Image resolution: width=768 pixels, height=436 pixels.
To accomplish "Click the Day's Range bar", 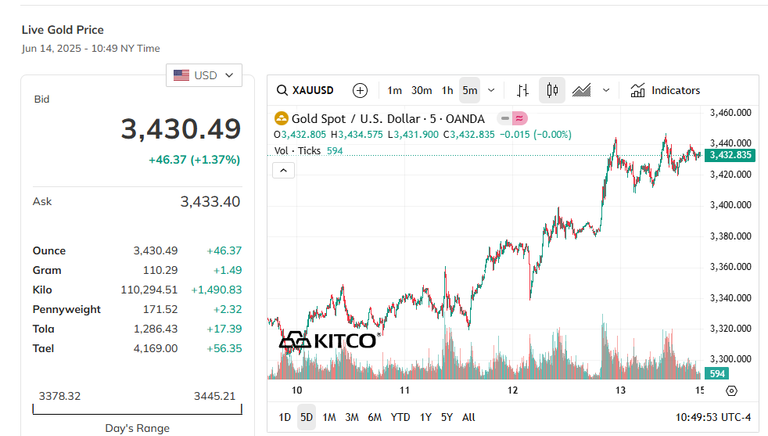I will [x=138, y=409].
